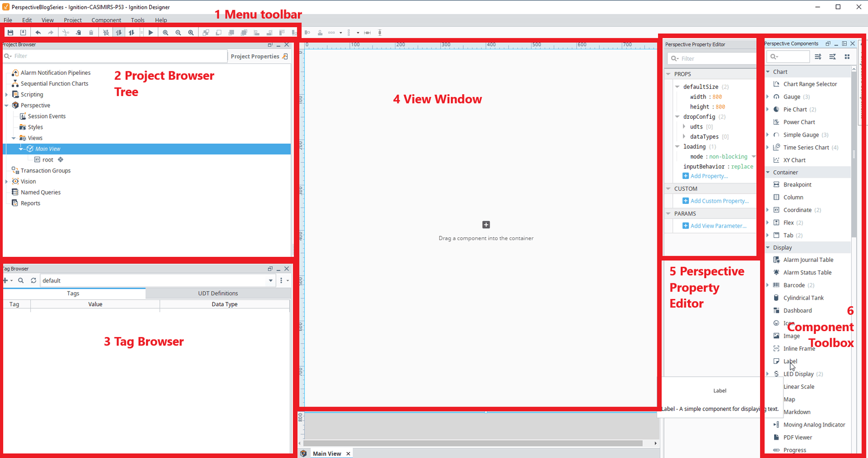Image resolution: width=868 pixels, height=458 pixels.
Task: Expand the Gauge component group
Action: coord(768,96)
